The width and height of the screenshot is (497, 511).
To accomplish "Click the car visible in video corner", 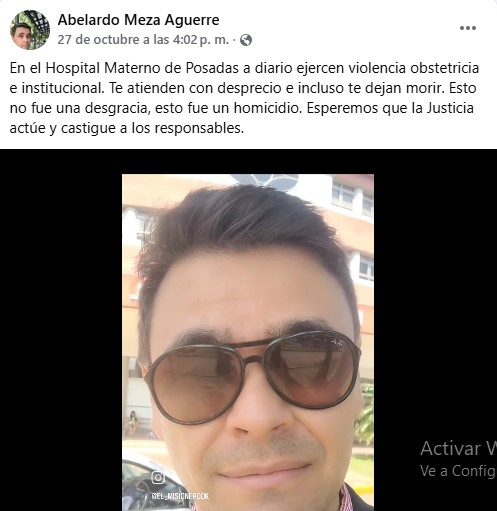I will click(x=147, y=483).
